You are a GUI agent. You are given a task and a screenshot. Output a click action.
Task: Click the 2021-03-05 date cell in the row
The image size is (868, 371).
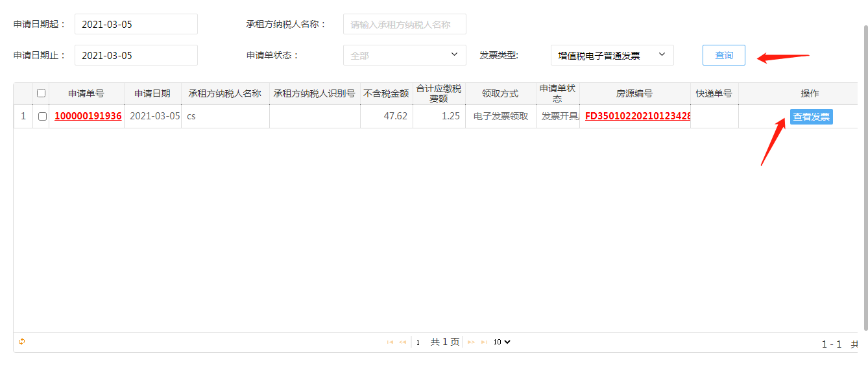tap(152, 116)
